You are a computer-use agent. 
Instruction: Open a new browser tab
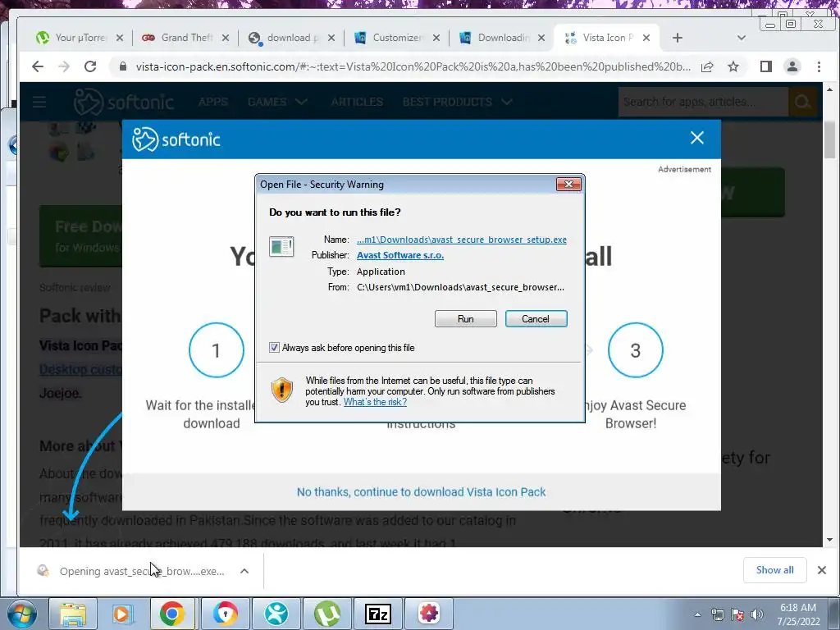pos(678,38)
